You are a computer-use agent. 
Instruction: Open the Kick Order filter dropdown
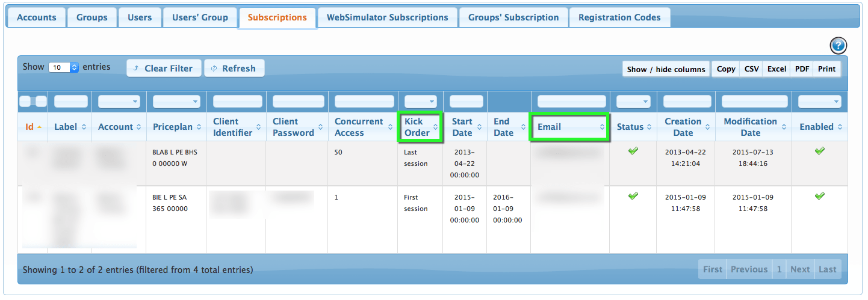pos(421,102)
